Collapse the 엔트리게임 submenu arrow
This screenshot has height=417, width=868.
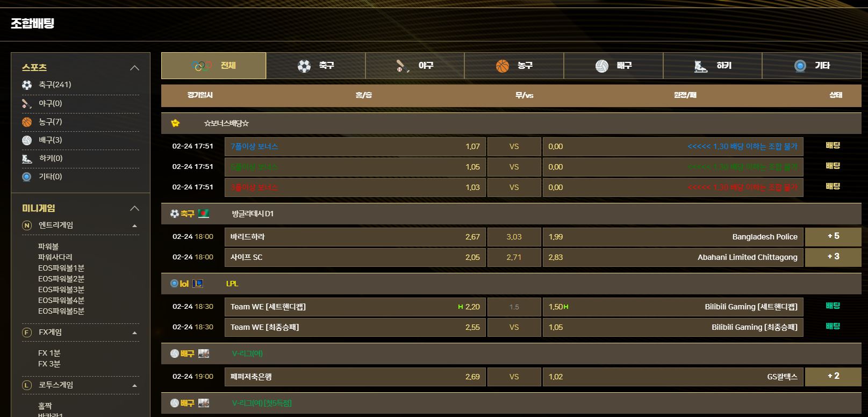(x=134, y=226)
